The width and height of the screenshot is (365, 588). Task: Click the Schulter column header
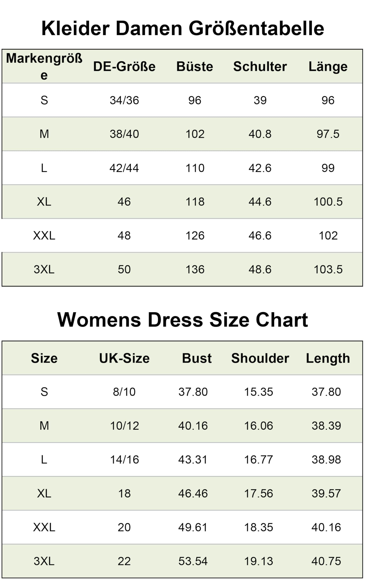pos(260,66)
